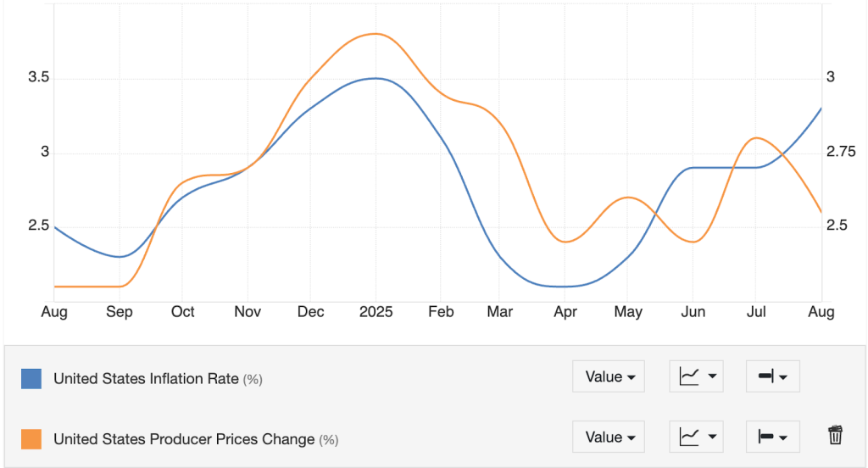Viewport: 868px width, 468px height.
Task: Click the Dec x-axis label
Action: [310, 312]
